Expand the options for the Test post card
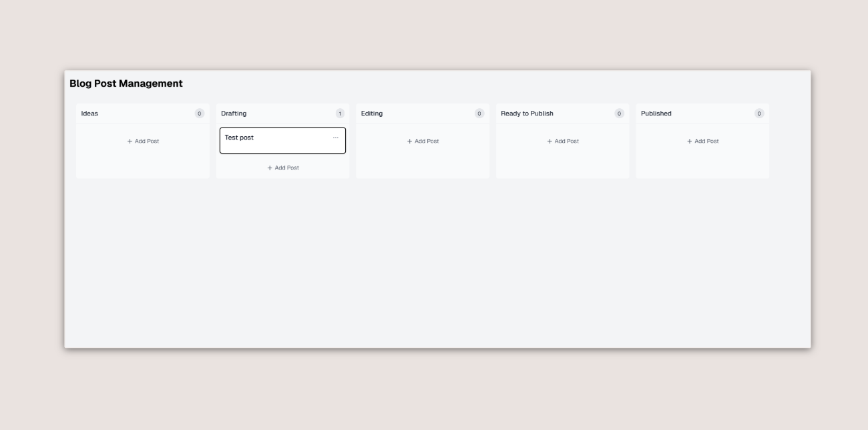 (x=337, y=138)
